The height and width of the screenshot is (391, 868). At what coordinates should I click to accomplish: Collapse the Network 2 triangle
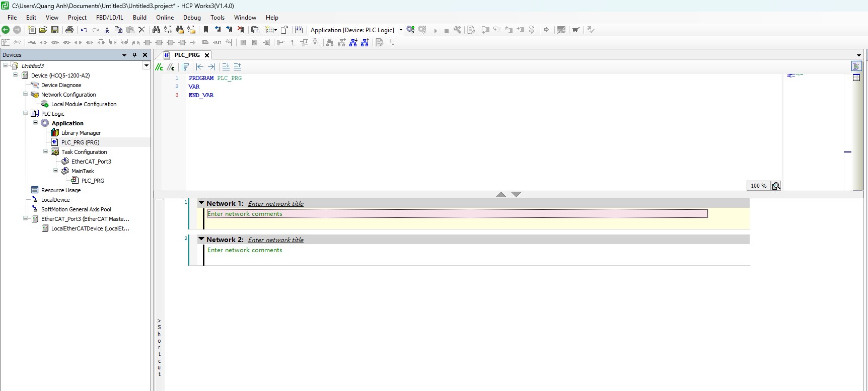click(x=201, y=239)
